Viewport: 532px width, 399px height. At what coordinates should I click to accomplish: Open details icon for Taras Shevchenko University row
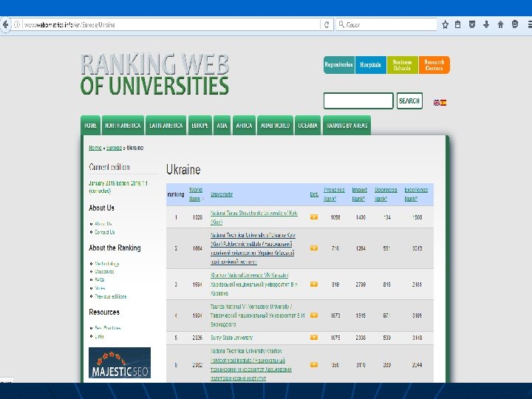point(314,217)
